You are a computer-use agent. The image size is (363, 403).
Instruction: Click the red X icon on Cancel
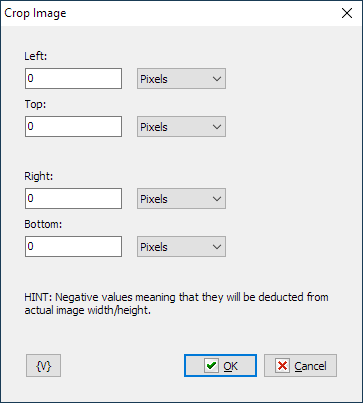click(282, 366)
